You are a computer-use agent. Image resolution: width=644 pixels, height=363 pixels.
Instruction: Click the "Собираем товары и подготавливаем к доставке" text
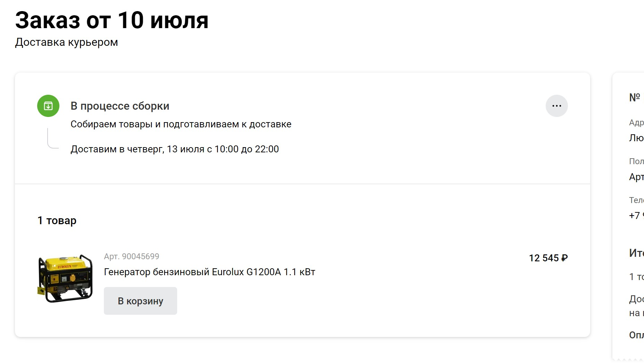pos(181,124)
